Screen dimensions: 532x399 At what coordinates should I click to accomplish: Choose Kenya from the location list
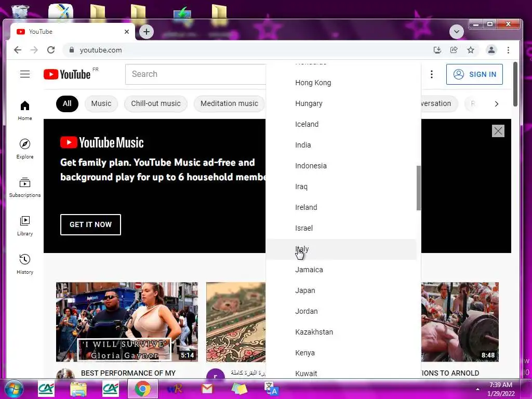click(x=341, y=353)
